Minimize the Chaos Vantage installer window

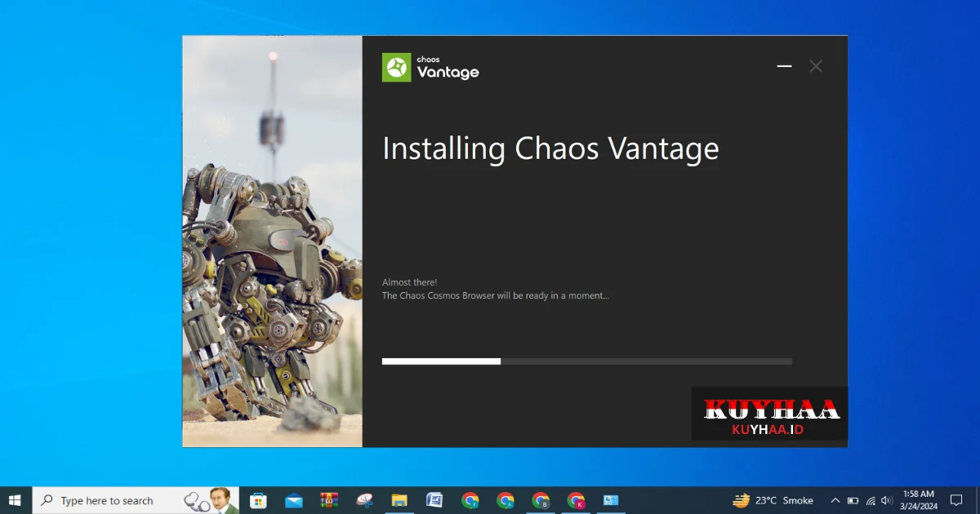point(784,66)
